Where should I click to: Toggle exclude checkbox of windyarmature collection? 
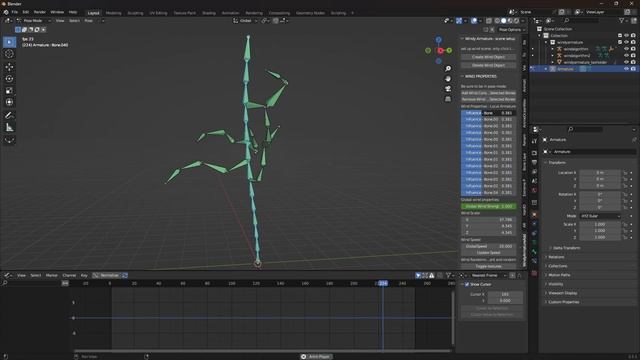click(x=620, y=42)
